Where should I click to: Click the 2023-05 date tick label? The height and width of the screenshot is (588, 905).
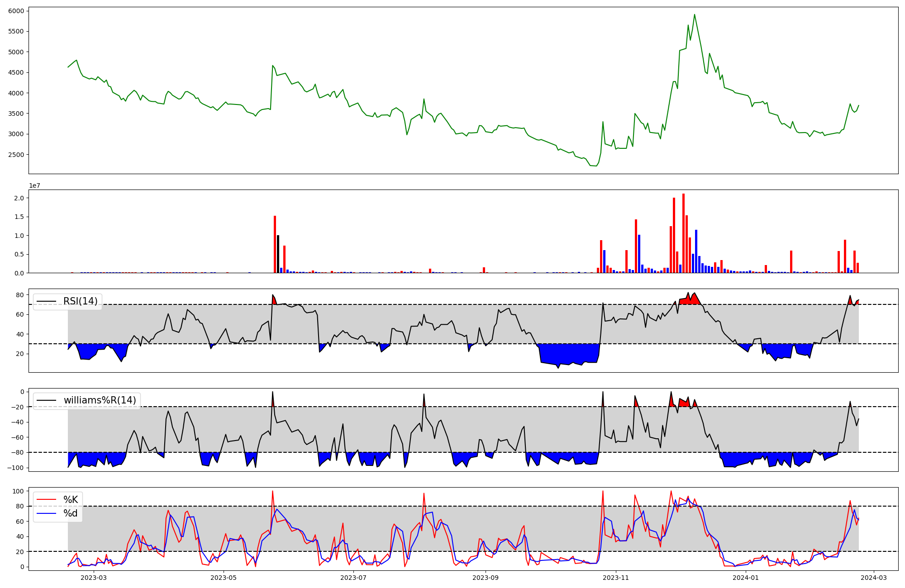(224, 578)
